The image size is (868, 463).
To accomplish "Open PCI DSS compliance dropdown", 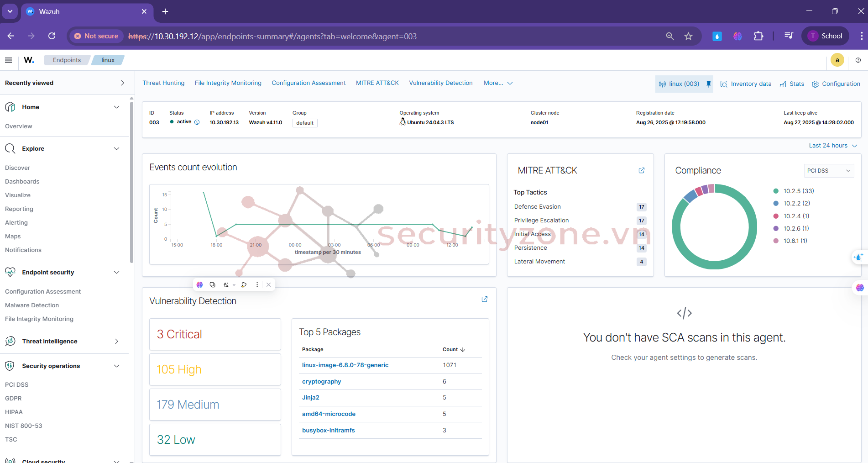I will (829, 171).
